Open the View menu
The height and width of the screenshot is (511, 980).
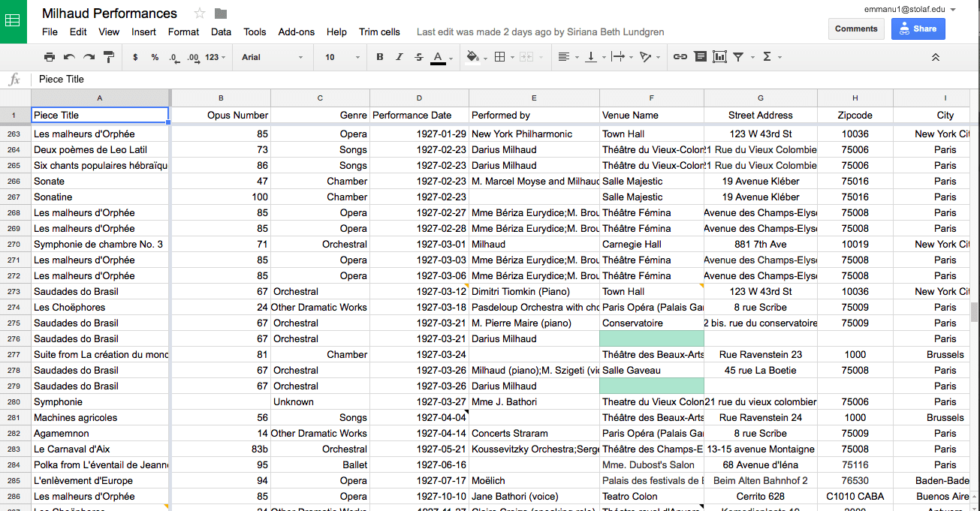click(109, 32)
